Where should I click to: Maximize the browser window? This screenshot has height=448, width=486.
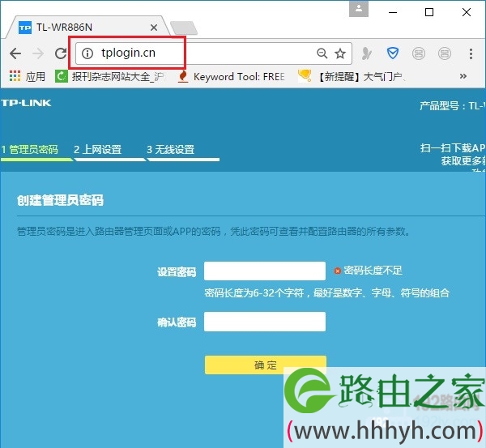coord(429,12)
